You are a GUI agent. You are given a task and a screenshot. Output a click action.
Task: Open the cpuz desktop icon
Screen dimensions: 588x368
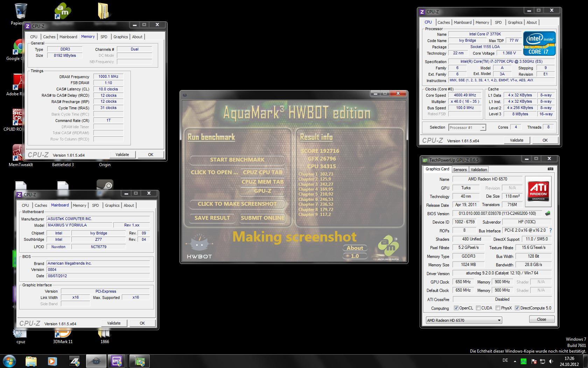[x=20, y=333]
